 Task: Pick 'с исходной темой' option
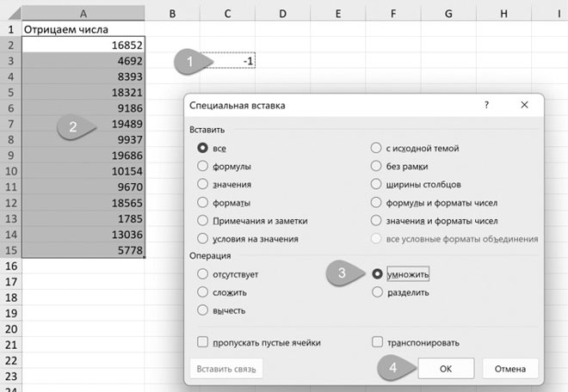point(377,148)
